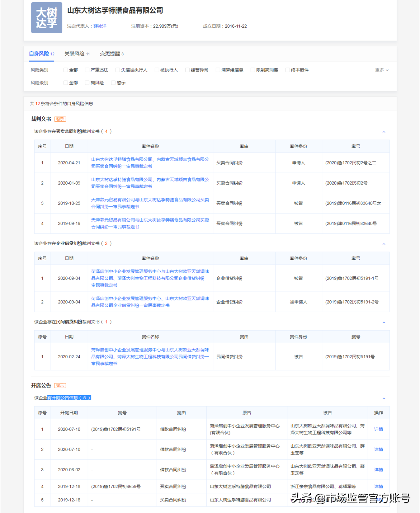The width and height of the screenshot is (420, 513).
Task: Open legal representative 薛冰洋's profile
Action: pyautogui.click(x=100, y=26)
